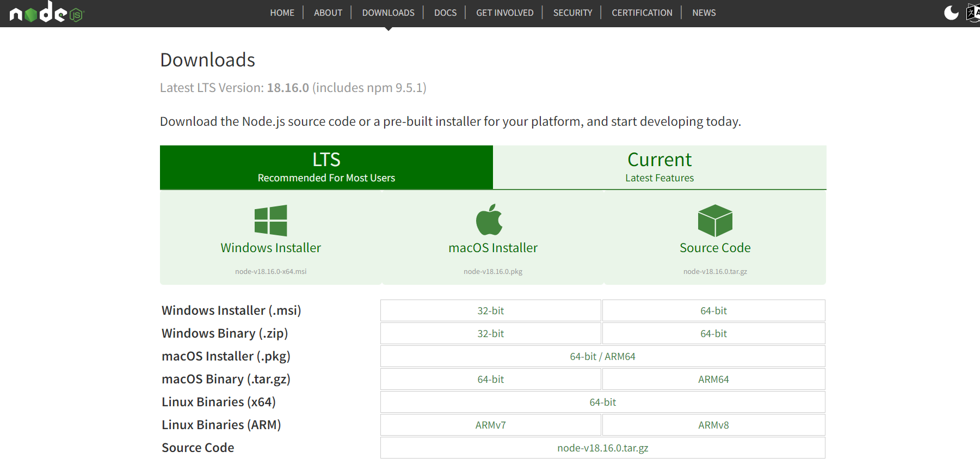The image size is (980, 464).
Task: Download Windows Installer (.msi) 64-bit
Action: (714, 310)
